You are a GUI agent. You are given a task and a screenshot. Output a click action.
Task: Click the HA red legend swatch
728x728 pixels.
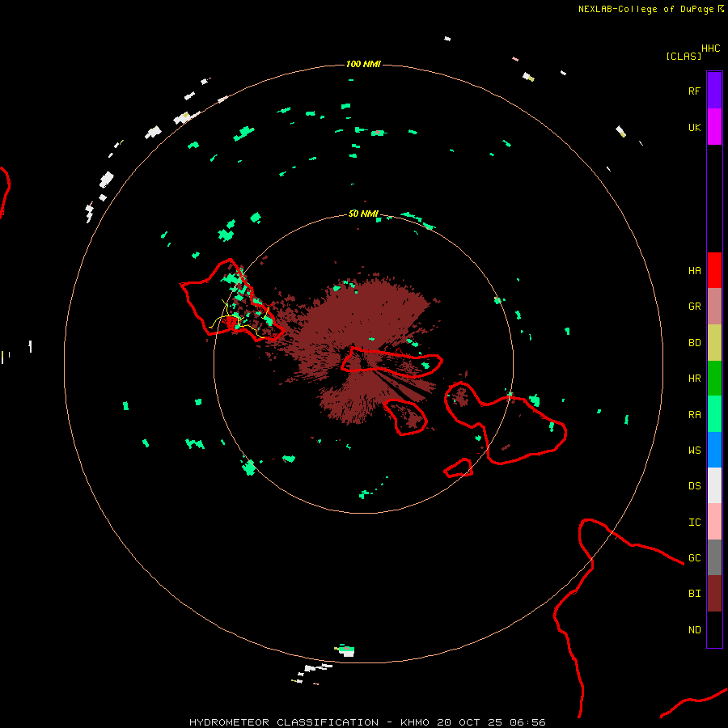tap(714, 270)
